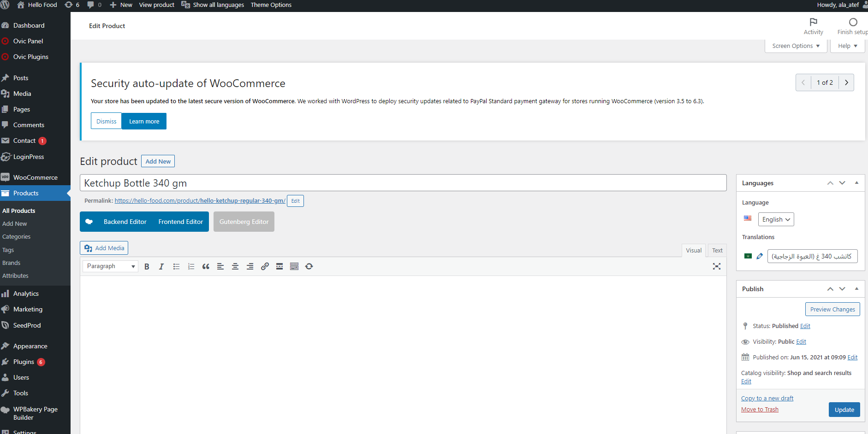Open the Backend Editor
Image resolution: width=868 pixels, height=434 pixels.
[x=125, y=222]
